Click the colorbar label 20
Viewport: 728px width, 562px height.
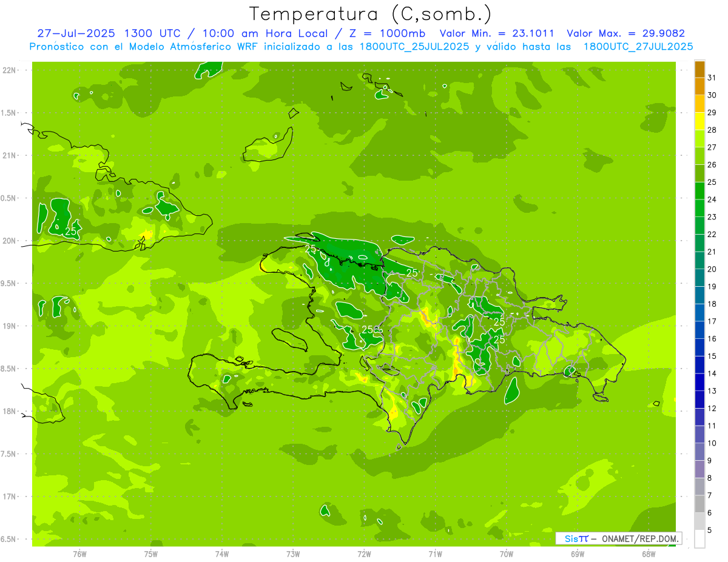pos(712,269)
